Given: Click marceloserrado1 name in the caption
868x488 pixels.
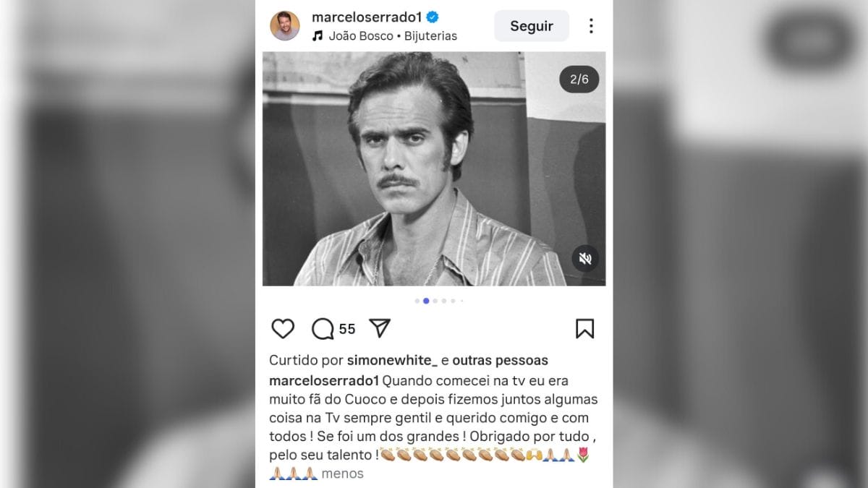Looking at the screenshot, I should pyautogui.click(x=324, y=380).
